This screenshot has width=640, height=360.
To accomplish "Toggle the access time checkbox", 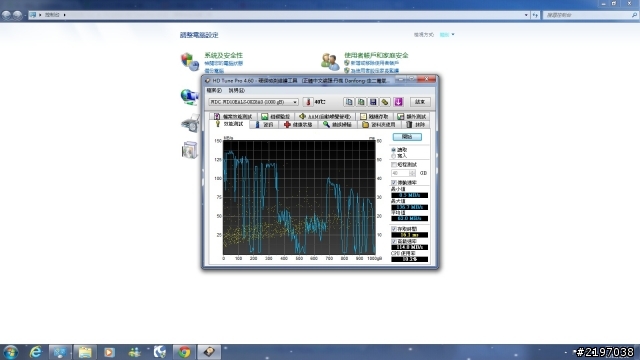I will [394, 229].
